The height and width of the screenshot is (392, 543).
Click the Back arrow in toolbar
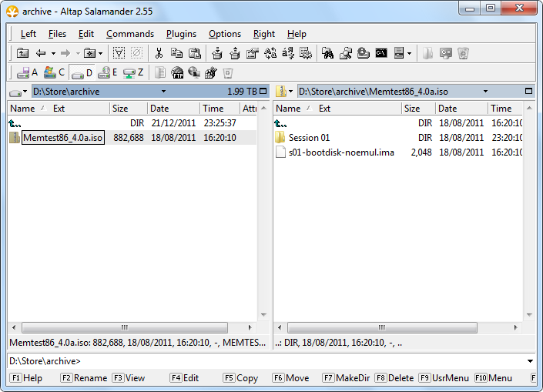(x=41, y=53)
